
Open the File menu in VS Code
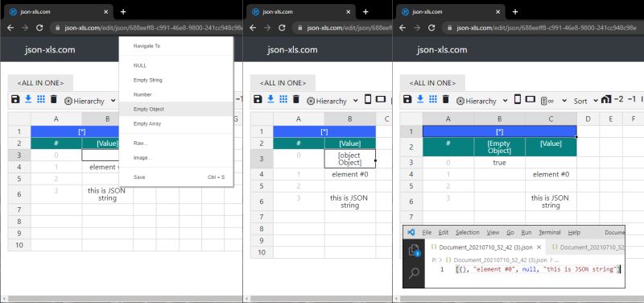click(x=427, y=232)
